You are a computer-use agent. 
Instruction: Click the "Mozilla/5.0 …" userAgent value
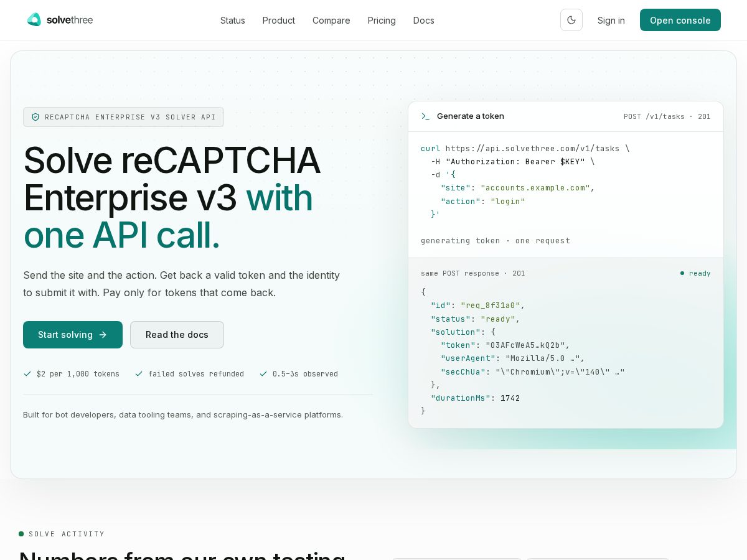pyautogui.click(x=543, y=358)
